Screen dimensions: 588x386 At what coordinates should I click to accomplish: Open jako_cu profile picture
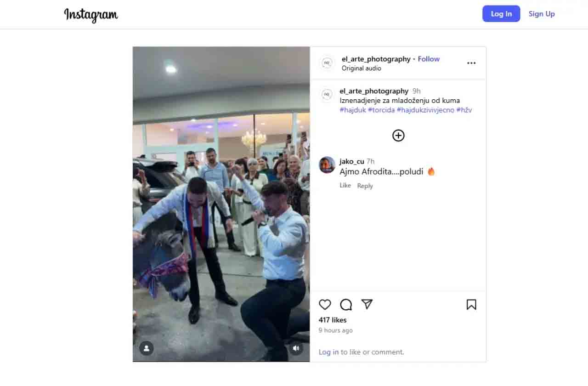[327, 165]
